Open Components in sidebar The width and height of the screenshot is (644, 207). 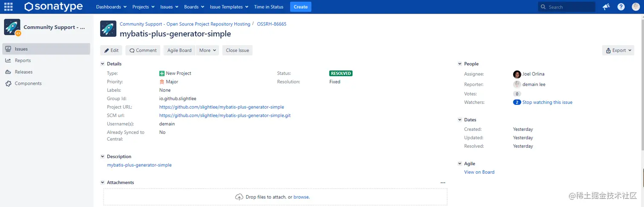pos(45,83)
